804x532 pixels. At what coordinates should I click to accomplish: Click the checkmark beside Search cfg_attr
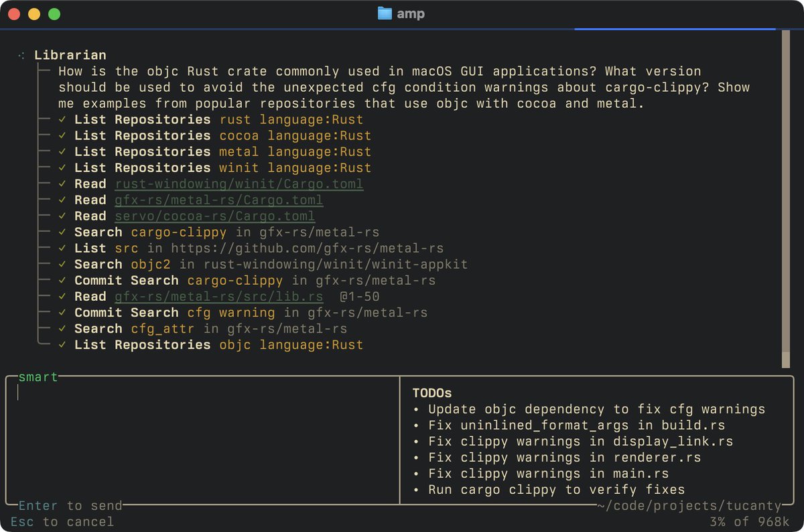coord(62,329)
